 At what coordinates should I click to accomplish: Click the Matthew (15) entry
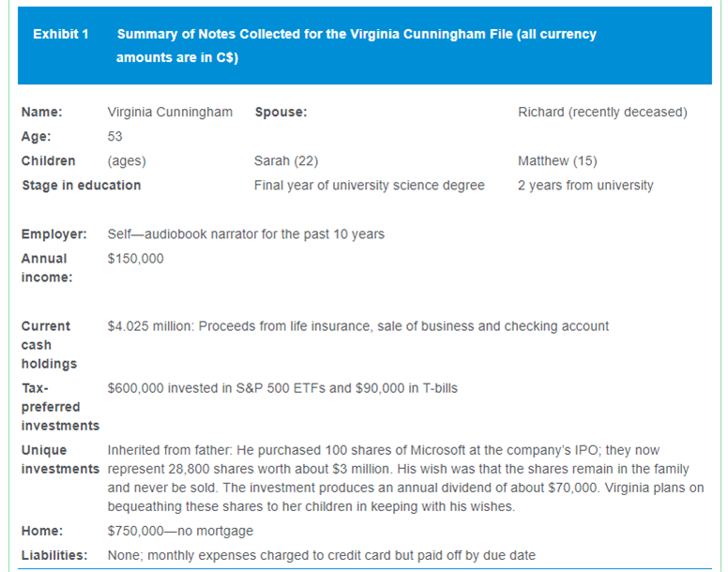tap(557, 161)
